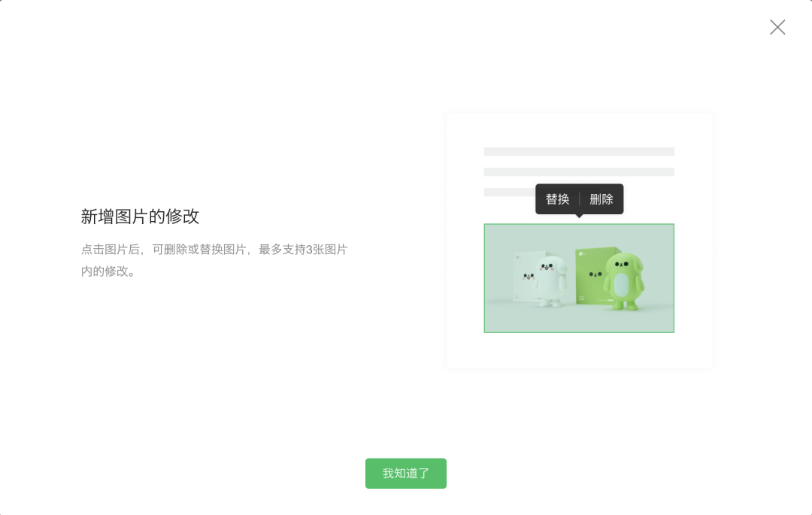Screen dimensions: 812x515
Task: Click the face printed on green box
Action: [595, 274]
